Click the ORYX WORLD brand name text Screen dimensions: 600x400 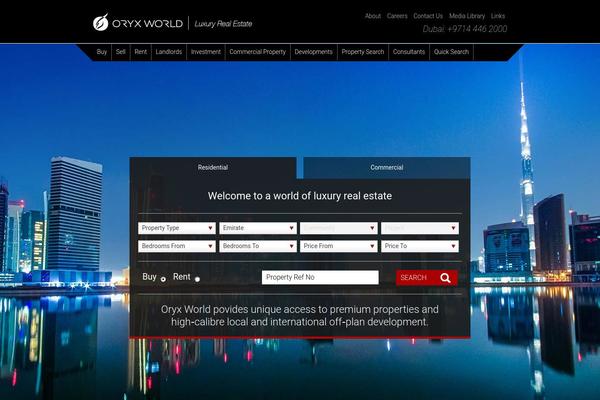coord(147,24)
